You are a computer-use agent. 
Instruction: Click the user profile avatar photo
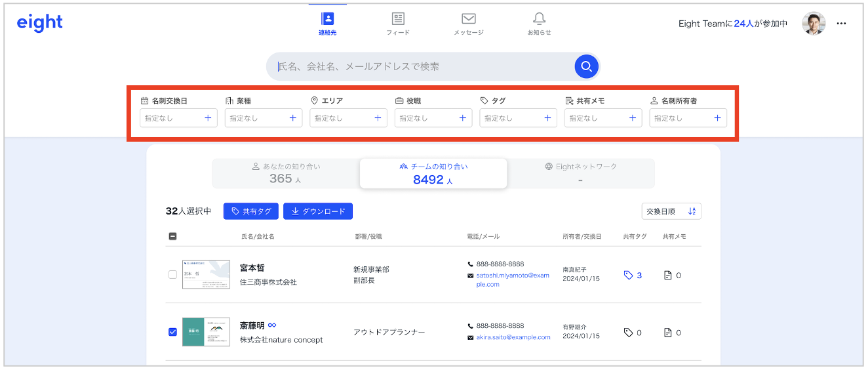(x=814, y=24)
